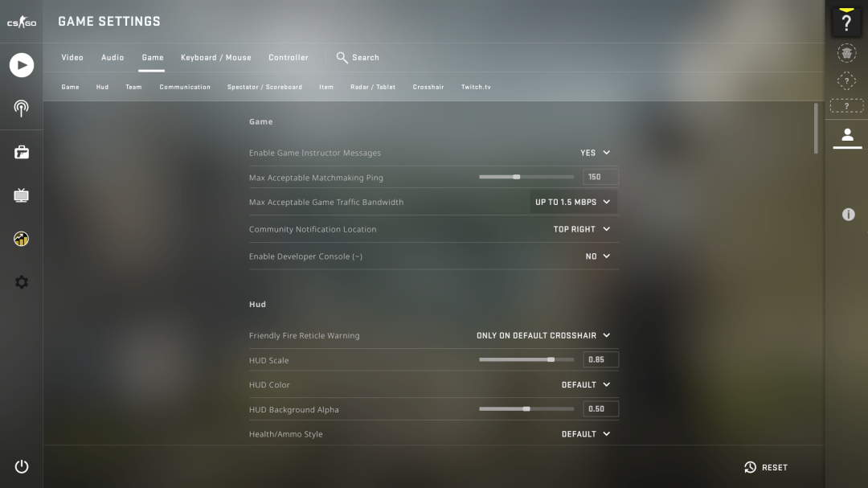The width and height of the screenshot is (868, 488).
Task: Click the HUD Background Alpha value field
Action: [x=600, y=409]
